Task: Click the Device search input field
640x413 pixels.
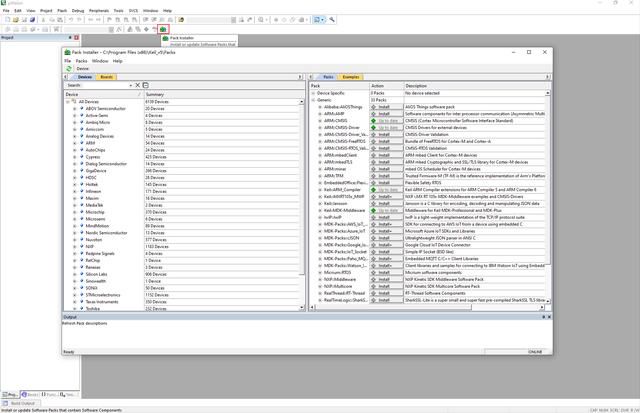Action: (x=97, y=85)
